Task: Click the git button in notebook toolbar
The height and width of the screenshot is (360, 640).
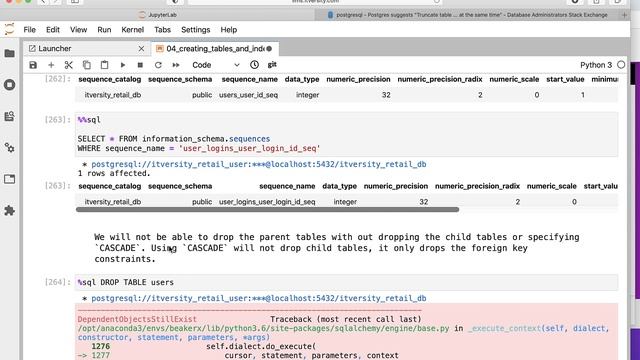Action: [272, 64]
